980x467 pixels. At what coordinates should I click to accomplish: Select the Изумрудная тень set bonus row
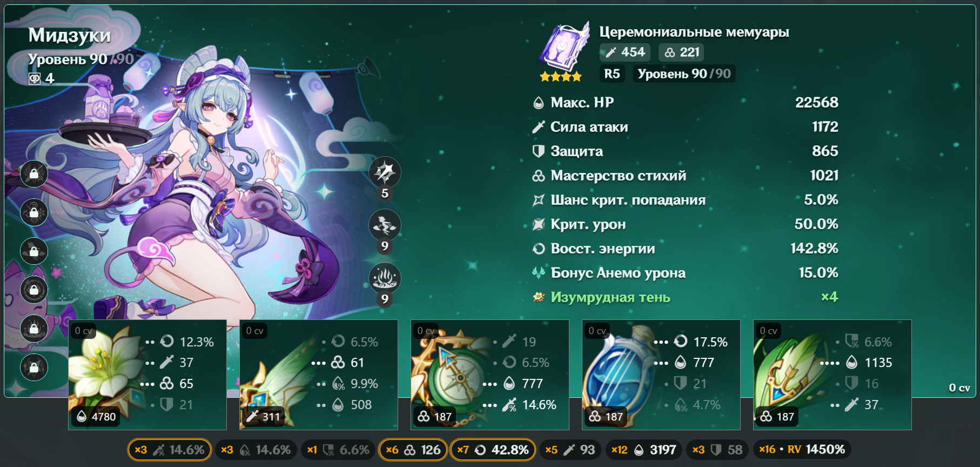(x=685, y=297)
